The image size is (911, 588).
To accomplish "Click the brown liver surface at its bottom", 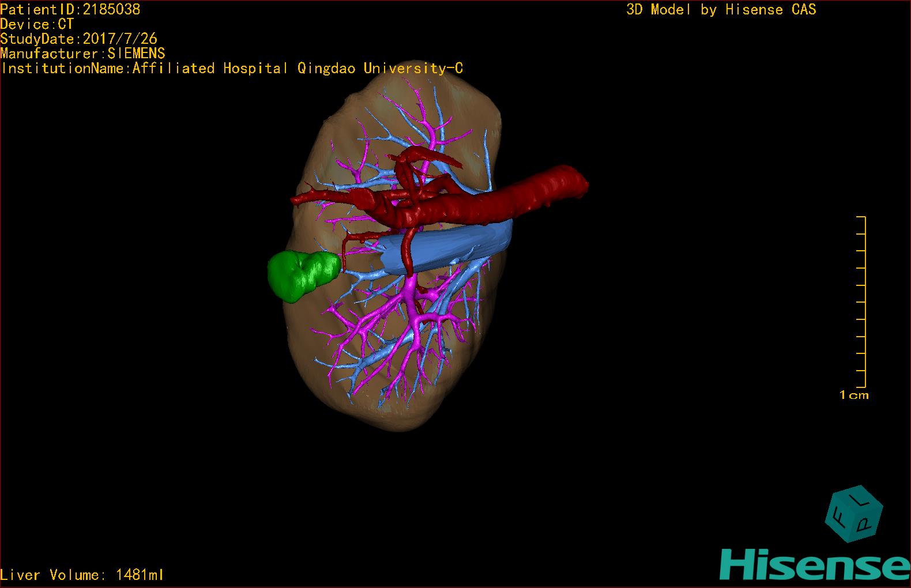I will [392, 418].
